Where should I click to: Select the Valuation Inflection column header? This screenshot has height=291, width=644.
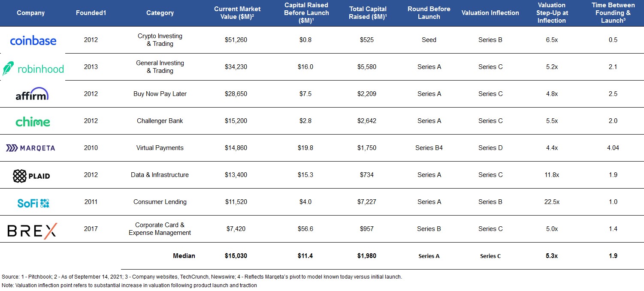(490, 13)
